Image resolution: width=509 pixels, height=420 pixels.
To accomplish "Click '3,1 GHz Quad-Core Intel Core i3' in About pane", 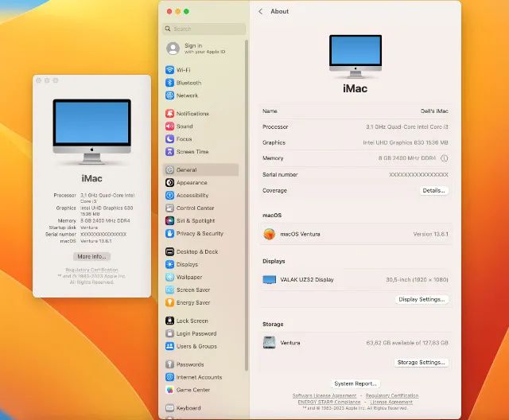I will pos(406,127).
